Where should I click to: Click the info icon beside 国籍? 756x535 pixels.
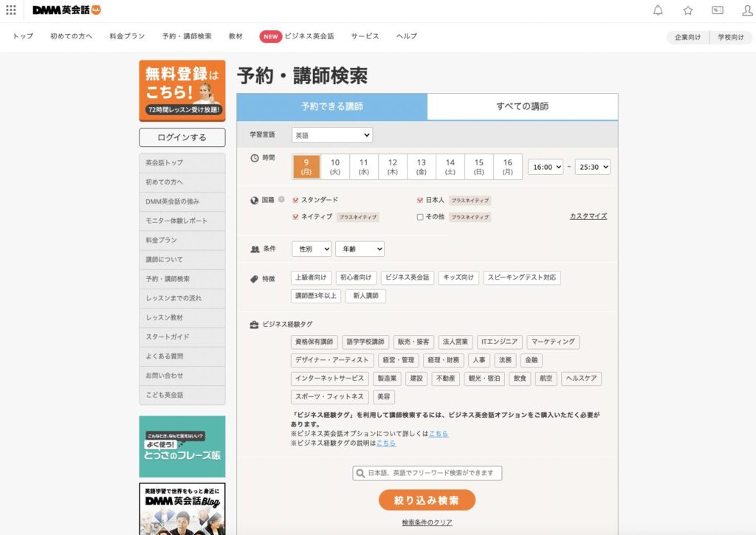(281, 199)
